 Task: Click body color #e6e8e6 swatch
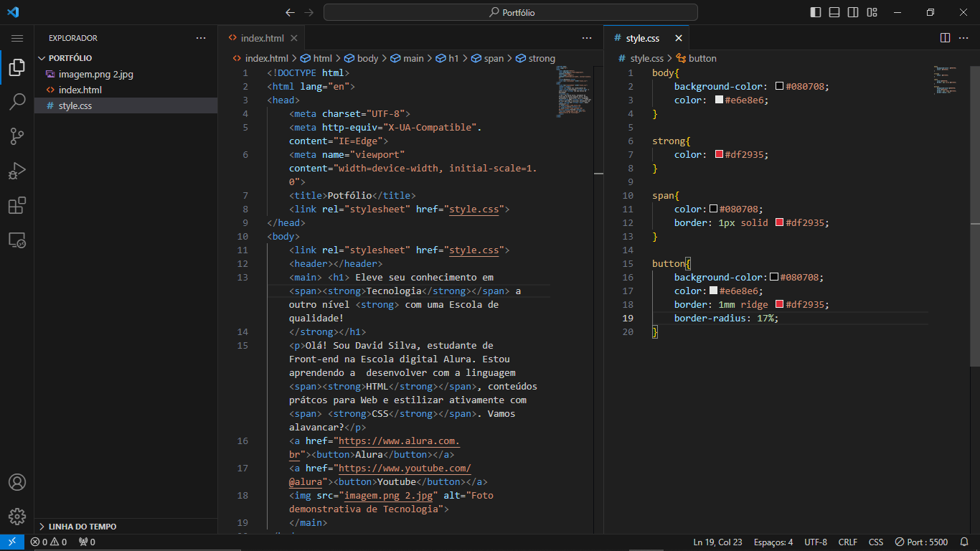719,100
